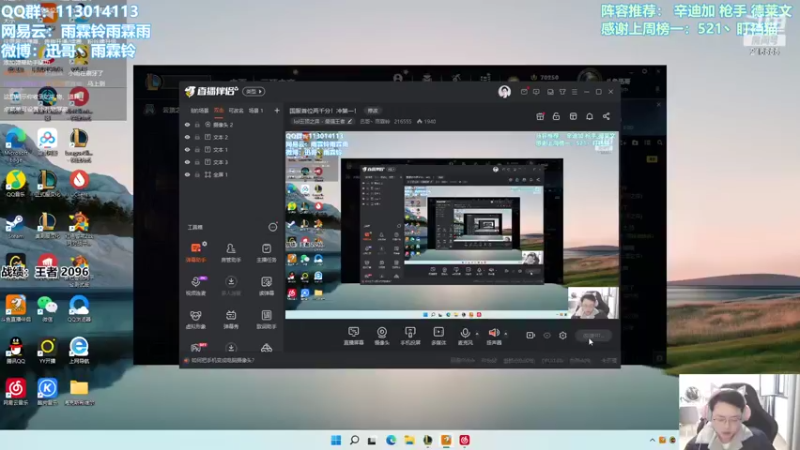Open the camera help link at bottom
800x450 pixels.
[222, 360]
